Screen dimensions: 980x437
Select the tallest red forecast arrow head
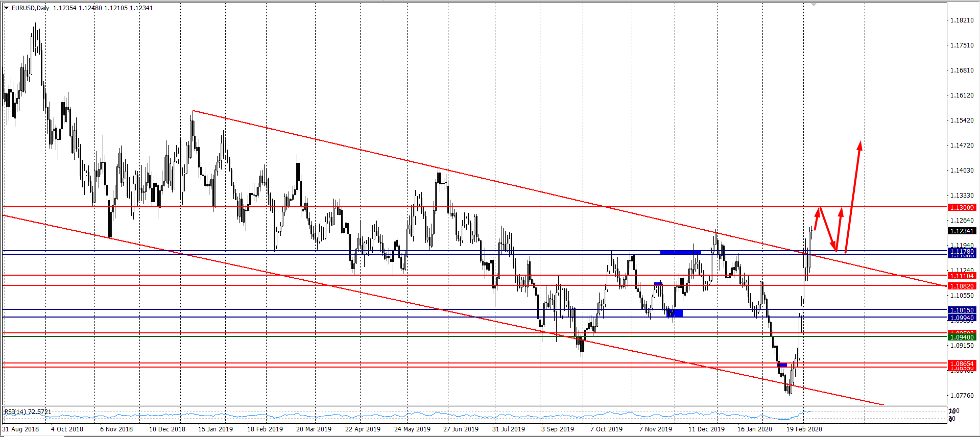[x=860, y=145]
